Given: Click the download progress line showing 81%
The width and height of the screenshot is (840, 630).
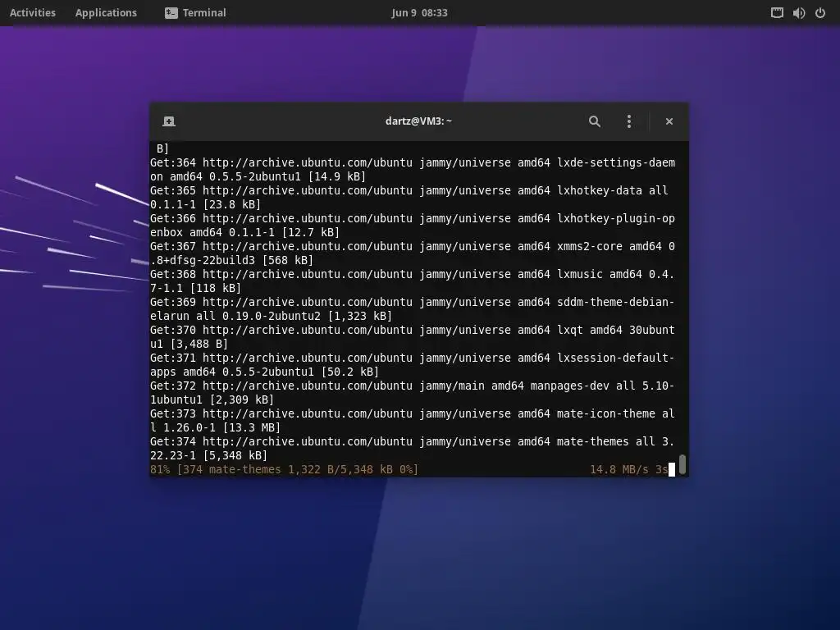Looking at the screenshot, I should click(284, 469).
